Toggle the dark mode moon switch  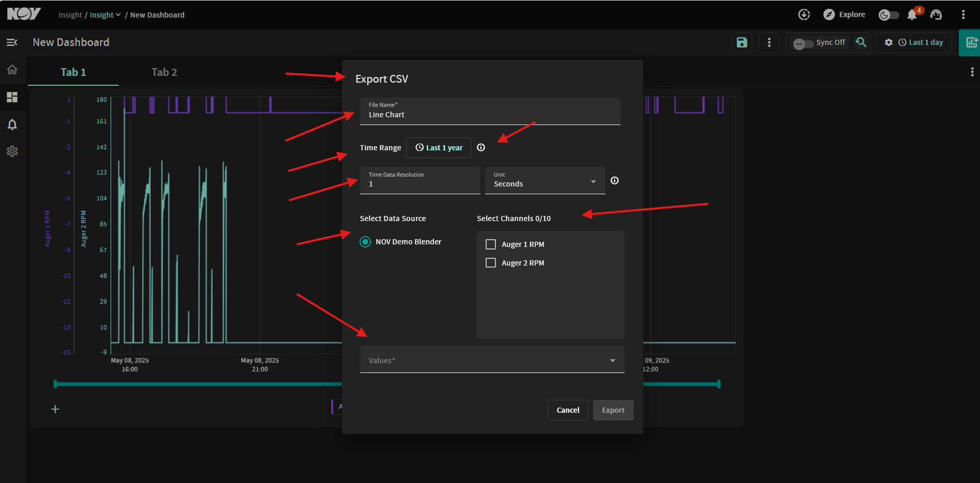click(x=889, y=15)
